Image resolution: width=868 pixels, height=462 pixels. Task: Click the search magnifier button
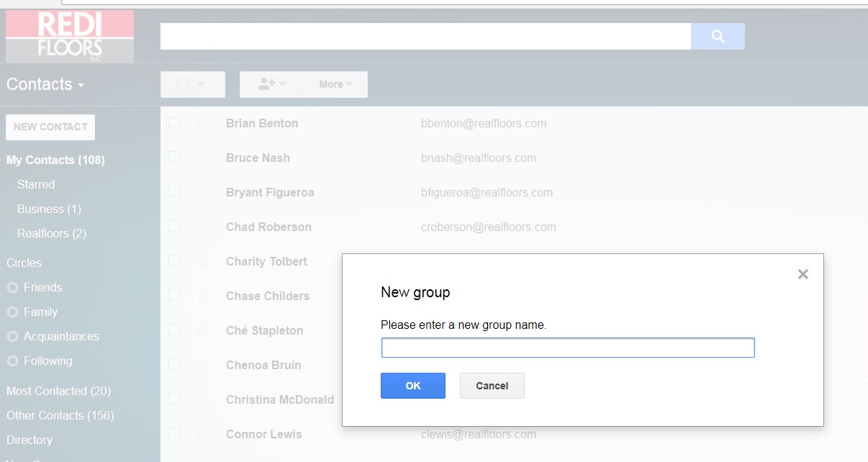point(718,37)
